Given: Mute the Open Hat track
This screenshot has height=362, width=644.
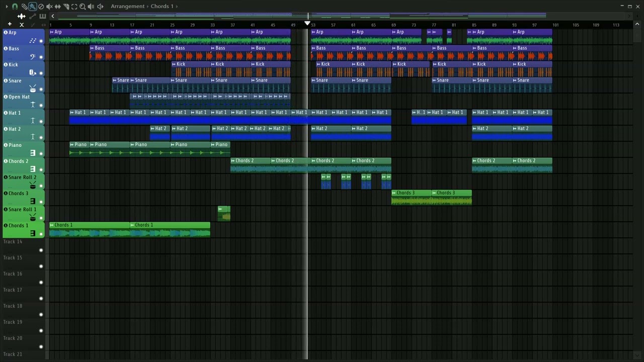Looking at the screenshot, I should tap(41, 106).
